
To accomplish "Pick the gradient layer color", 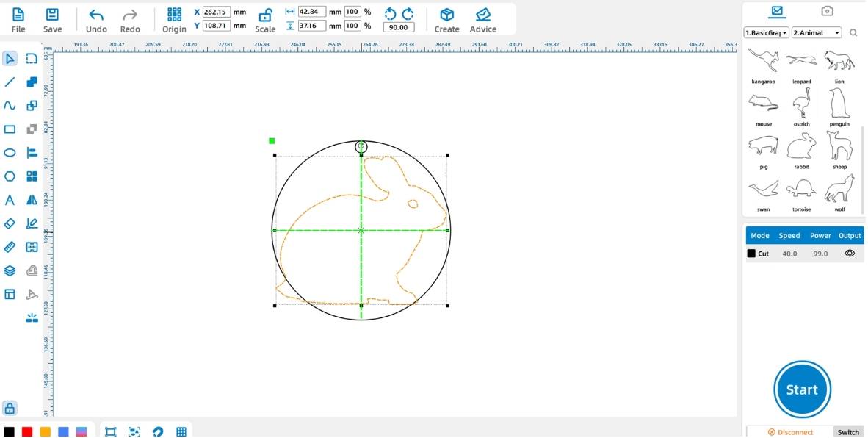I will click(x=82, y=432).
